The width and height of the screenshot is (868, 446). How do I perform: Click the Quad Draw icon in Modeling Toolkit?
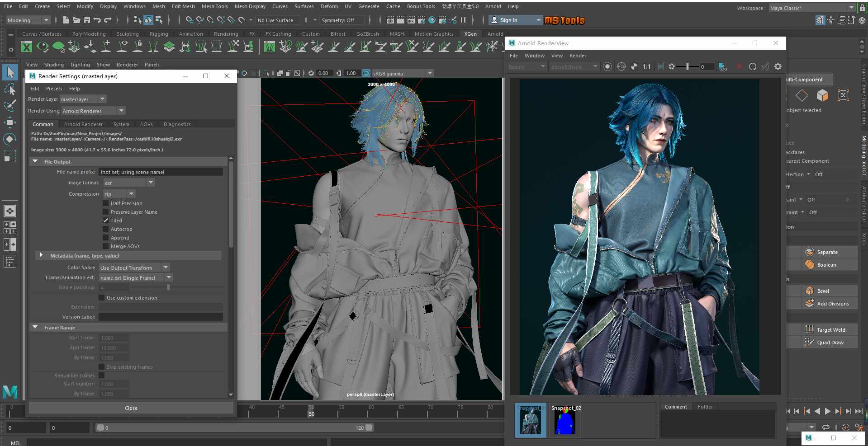pyautogui.click(x=810, y=343)
